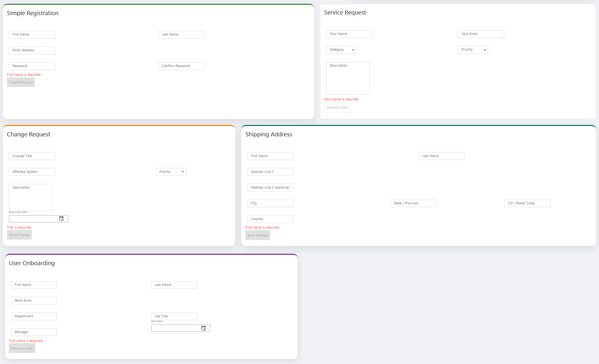Click the Confirm Password field

coord(181,66)
